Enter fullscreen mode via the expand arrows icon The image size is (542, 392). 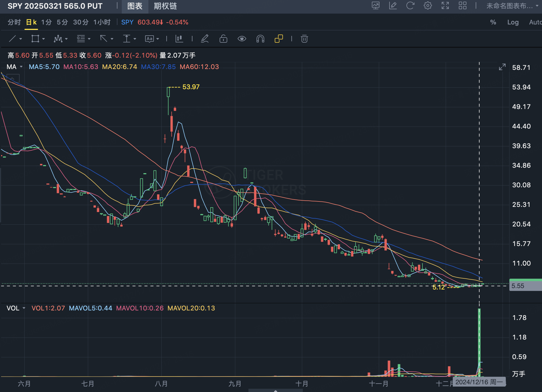click(445, 6)
